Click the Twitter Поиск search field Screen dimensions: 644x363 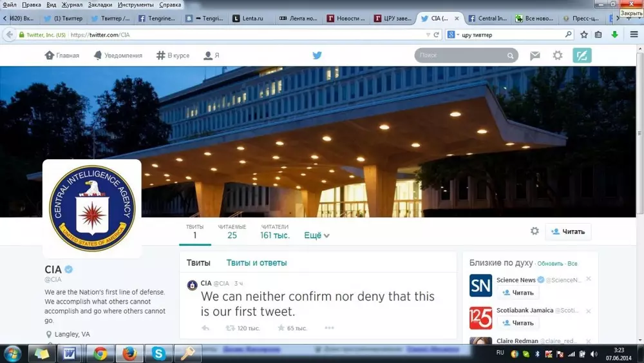(462, 55)
